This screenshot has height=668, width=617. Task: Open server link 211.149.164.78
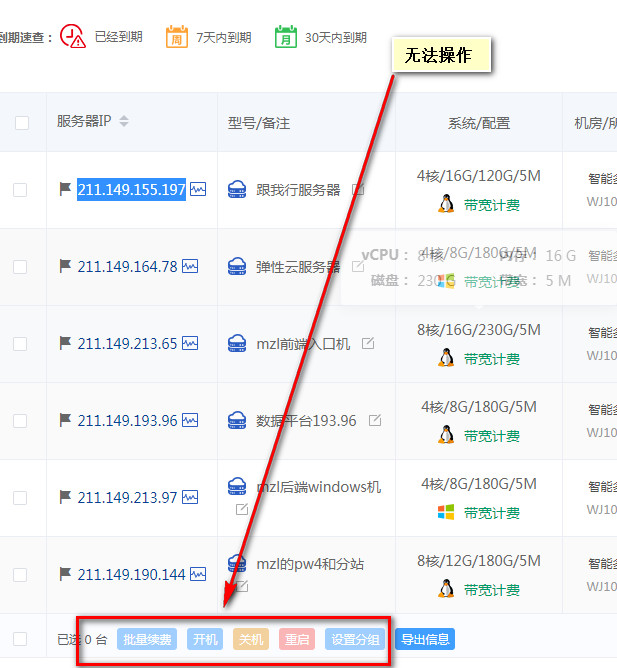pos(127,267)
